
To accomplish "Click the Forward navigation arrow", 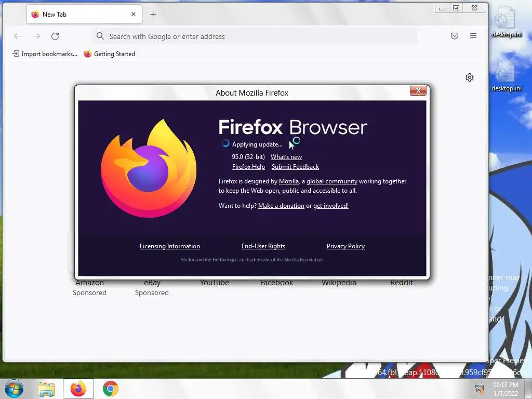I will pyautogui.click(x=36, y=36).
